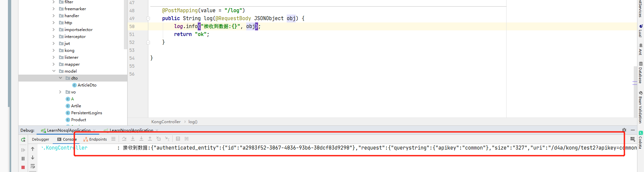Open Artile class
This screenshot has height=172, width=644.
point(73,106)
